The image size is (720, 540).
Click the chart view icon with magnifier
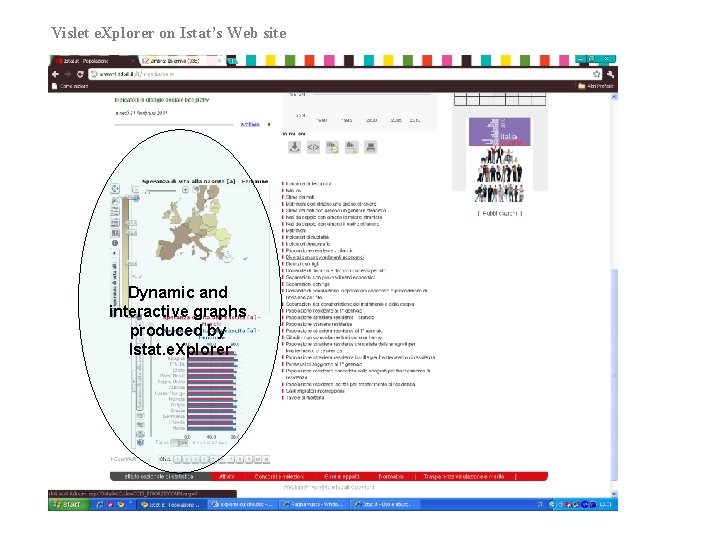[x=332, y=147]
